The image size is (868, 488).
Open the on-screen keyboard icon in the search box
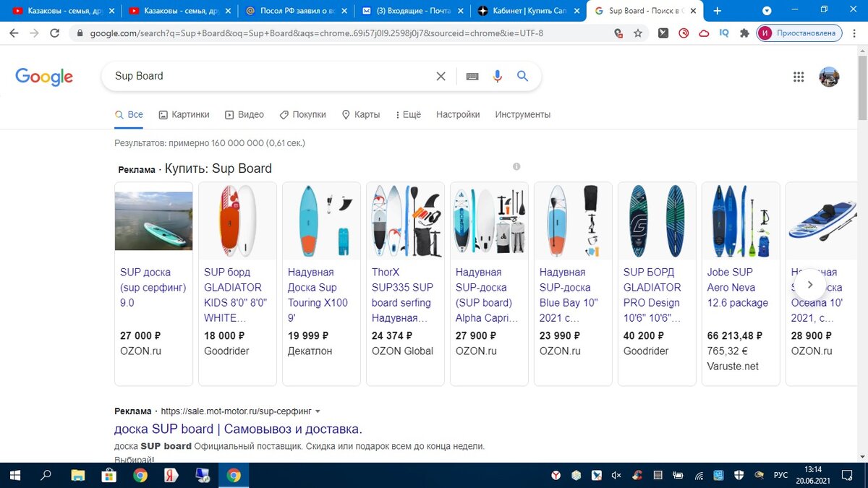(x=472, y=76)
